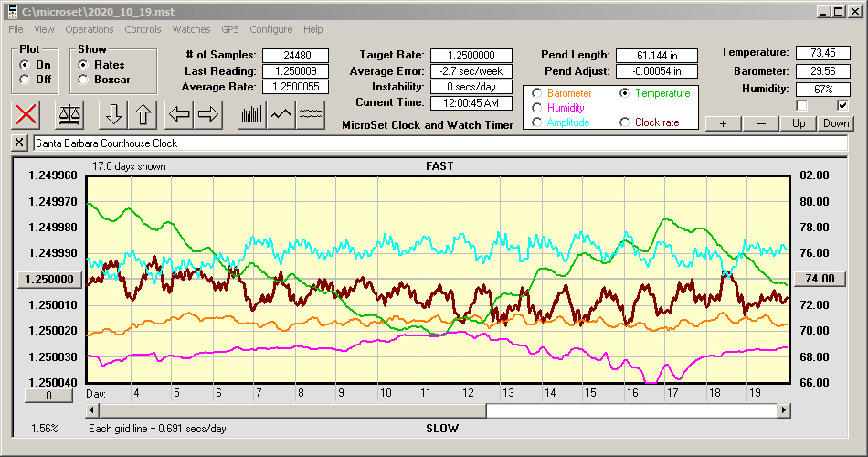Image resolution: width=868 pixels, height=457 pixels.
Task: Turn Plot off with the Off radio
Action: click(x=25, y=80)
